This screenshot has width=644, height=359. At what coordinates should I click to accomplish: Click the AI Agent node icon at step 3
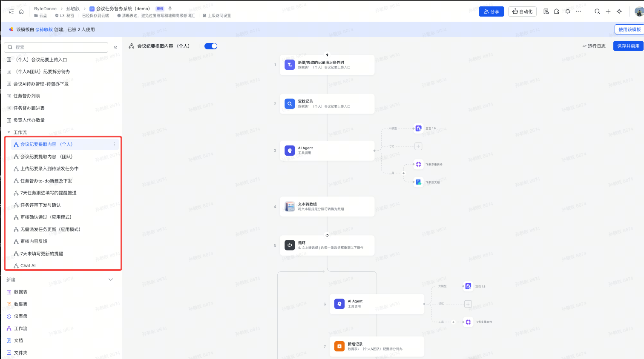click(x=290, y=151)
